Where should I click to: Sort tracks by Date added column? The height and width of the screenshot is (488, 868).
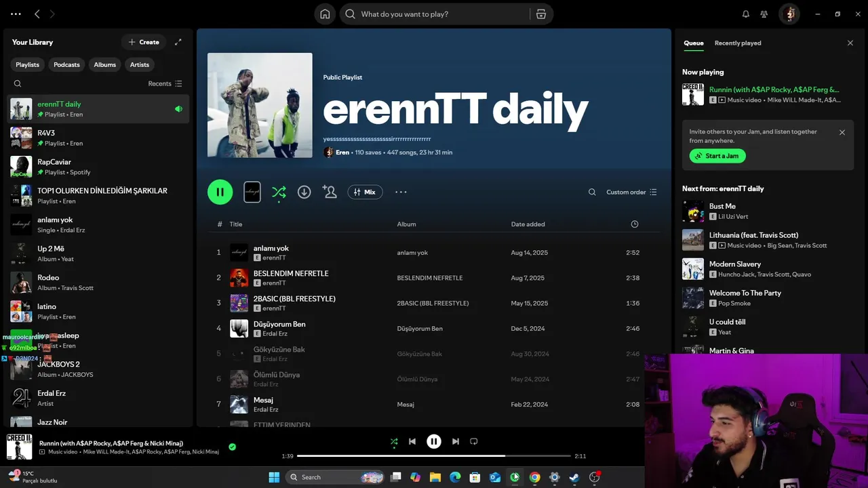528,224
